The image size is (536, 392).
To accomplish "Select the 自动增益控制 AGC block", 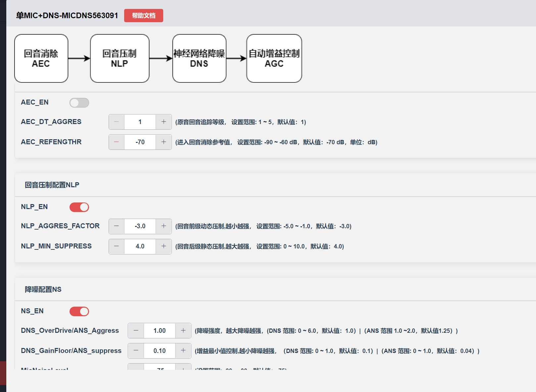I will (274, 59).
